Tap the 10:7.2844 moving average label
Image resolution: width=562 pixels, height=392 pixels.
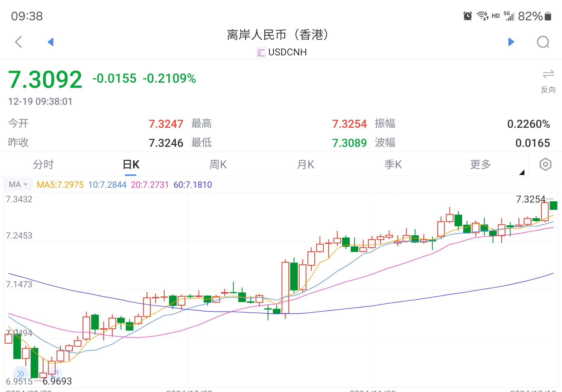pyautogui.click(x=107, y=185)
